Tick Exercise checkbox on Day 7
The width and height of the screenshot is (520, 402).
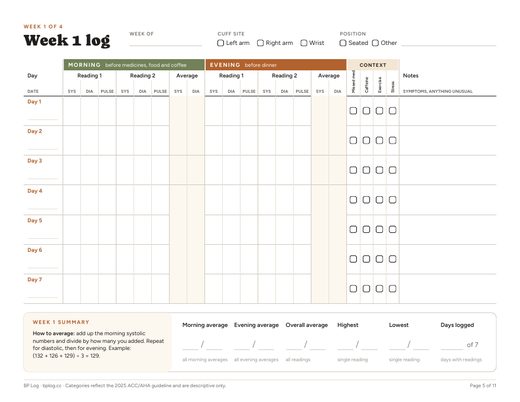click(x=379, y=289)
